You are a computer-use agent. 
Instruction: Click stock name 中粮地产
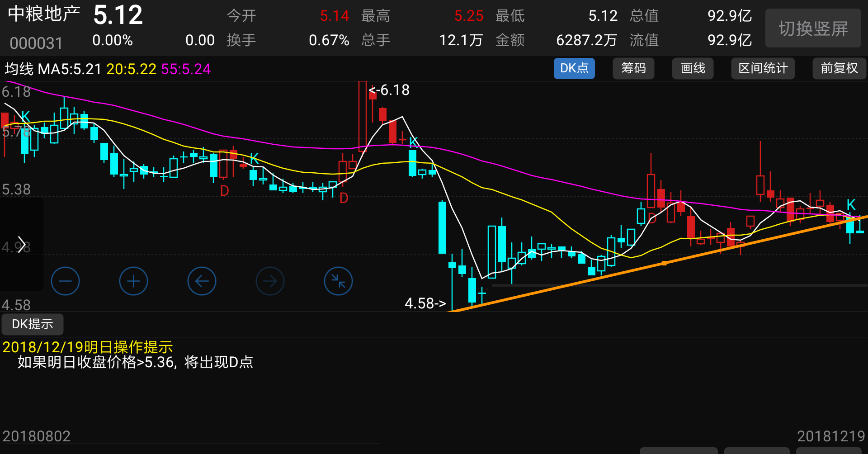point(44,14)
